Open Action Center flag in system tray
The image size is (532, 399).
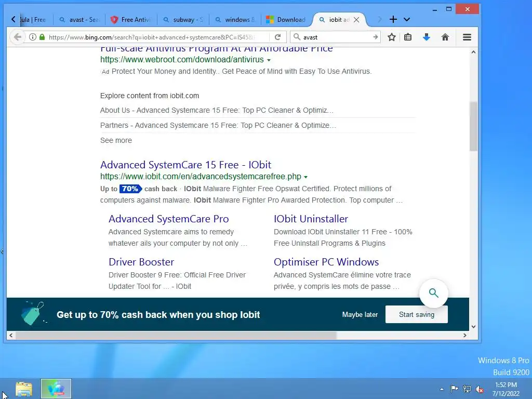coord(454,389)
